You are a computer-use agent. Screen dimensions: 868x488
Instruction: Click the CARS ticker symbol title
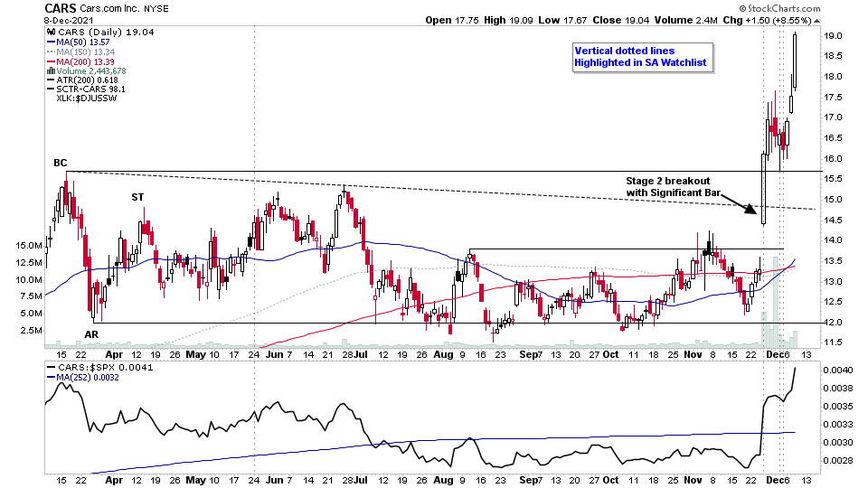pyautogui.click(x=61, y=8)
